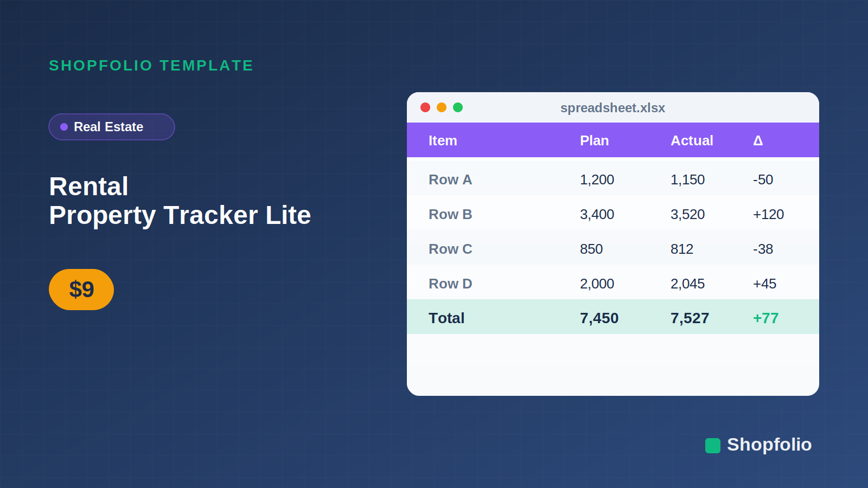The image size is (868, 488).
Task: Click Actual value 2,045 in Row D
Action: pos(687,284)
